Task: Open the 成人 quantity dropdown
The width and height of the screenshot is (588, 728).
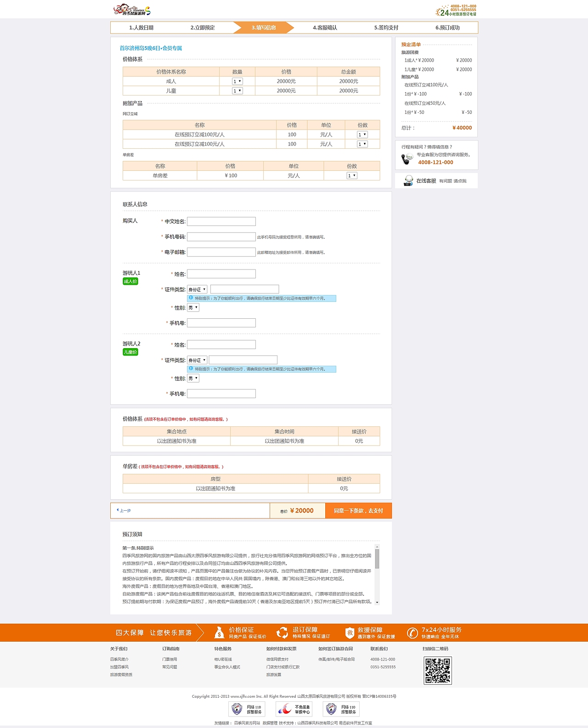Action: pos(237,81)
